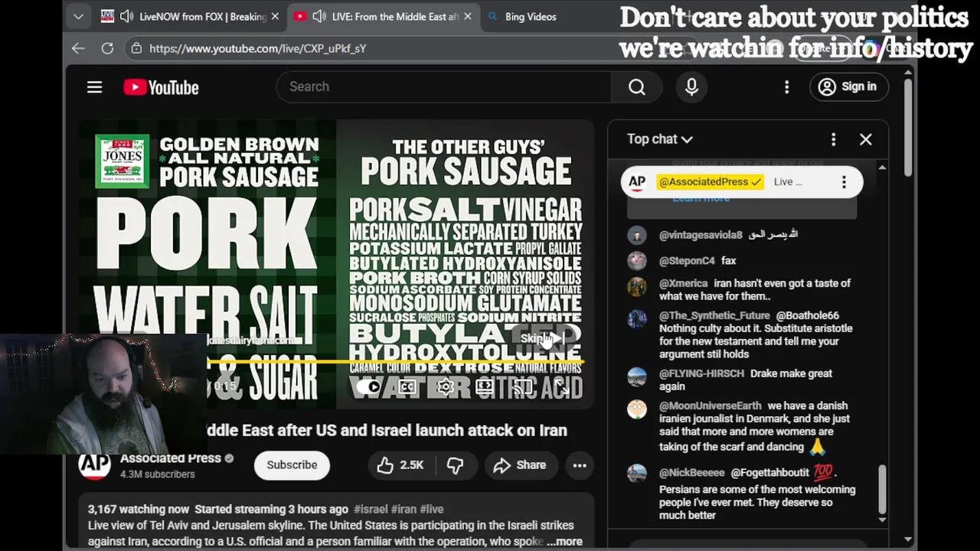Screen dimensions: 980x551
Task: Click the @MoonUniverseEarth avatar in chat
Action: (x=637, y=409)
